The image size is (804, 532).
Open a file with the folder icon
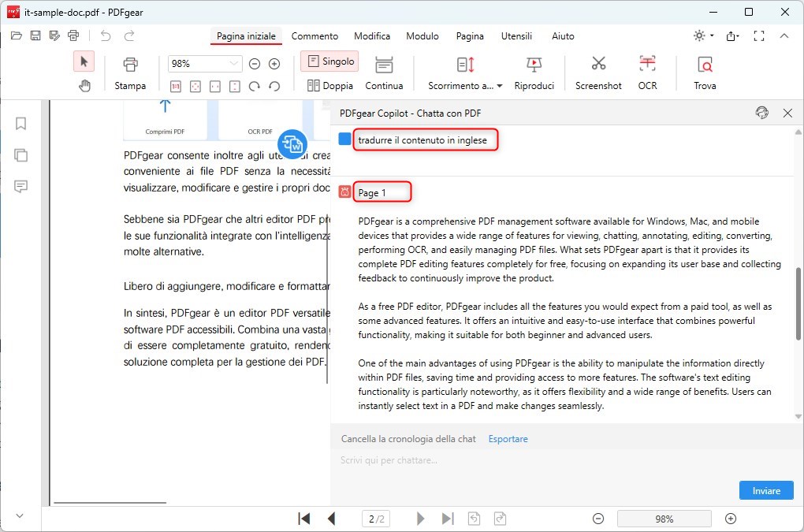(x=17, y=35)
